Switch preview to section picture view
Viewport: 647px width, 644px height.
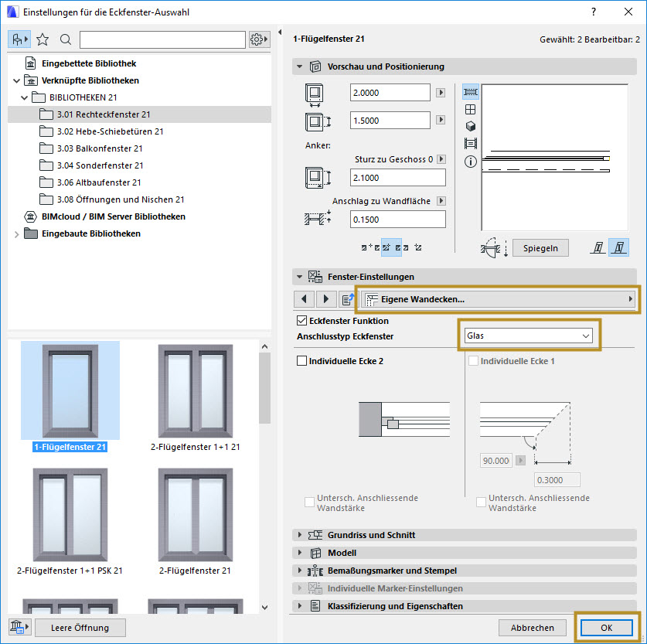471,144
